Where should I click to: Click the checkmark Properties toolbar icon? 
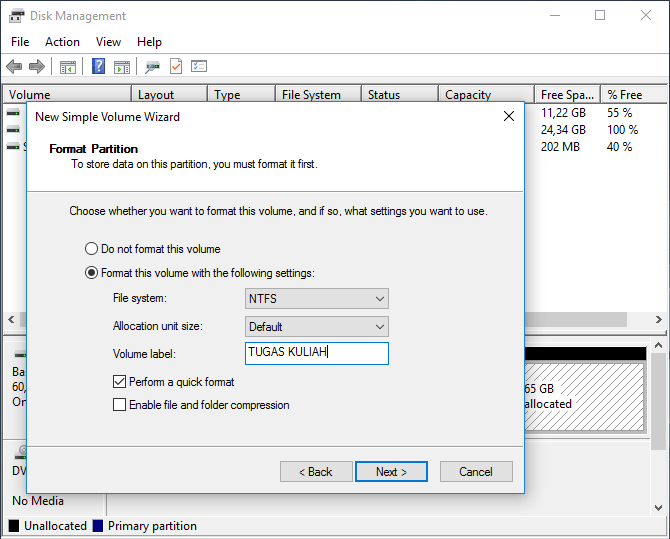point(176,66)
